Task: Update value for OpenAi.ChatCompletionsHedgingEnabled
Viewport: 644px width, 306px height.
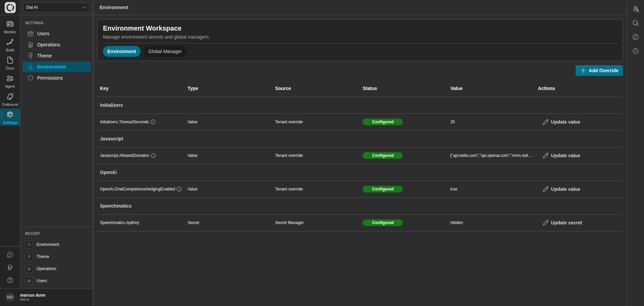Action: click(x=561, y=189)
